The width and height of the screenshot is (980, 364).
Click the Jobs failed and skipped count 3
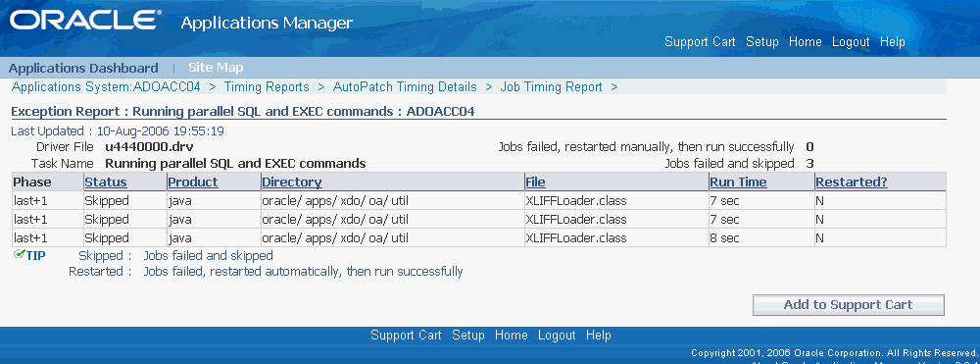[809, 164]
